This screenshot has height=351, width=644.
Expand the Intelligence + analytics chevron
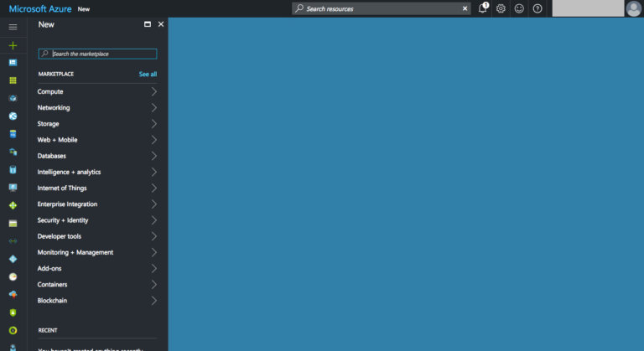click(x=154, y=172)
